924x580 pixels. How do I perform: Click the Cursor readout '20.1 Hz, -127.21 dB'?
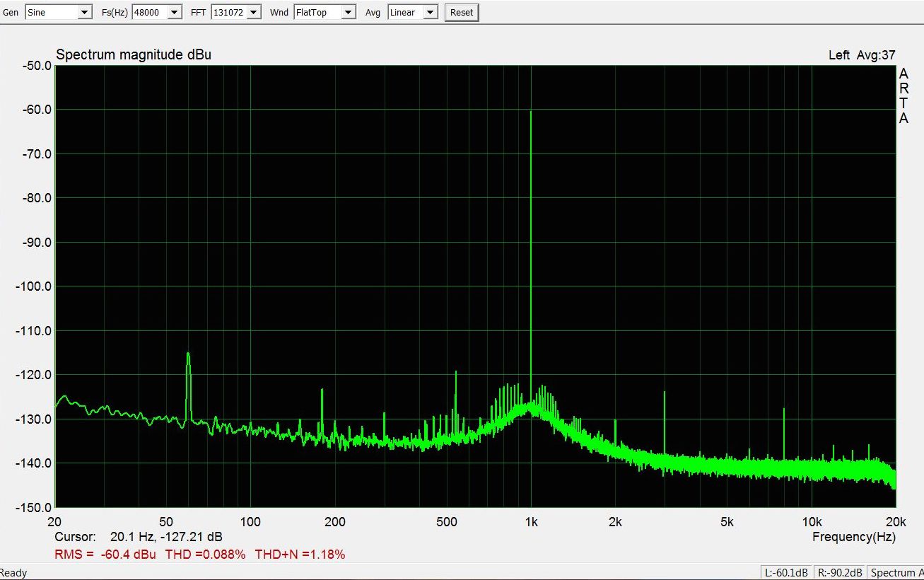(x=166, y=537)
